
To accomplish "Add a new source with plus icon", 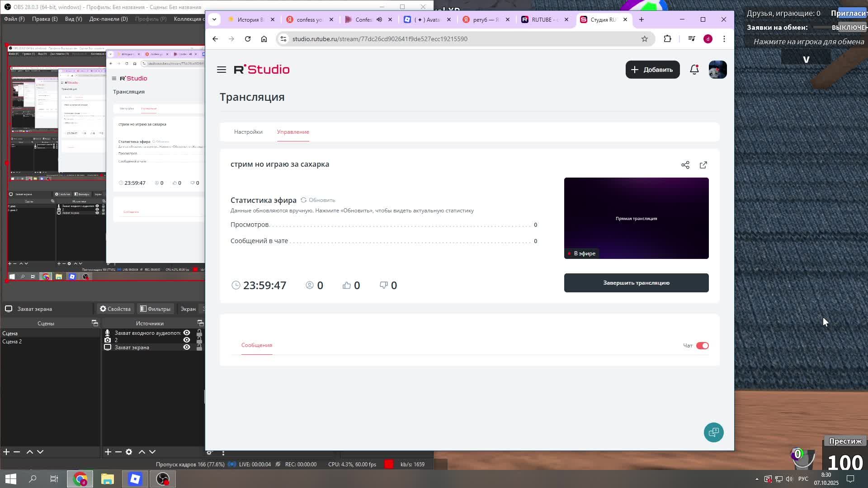I will point(108,452).
